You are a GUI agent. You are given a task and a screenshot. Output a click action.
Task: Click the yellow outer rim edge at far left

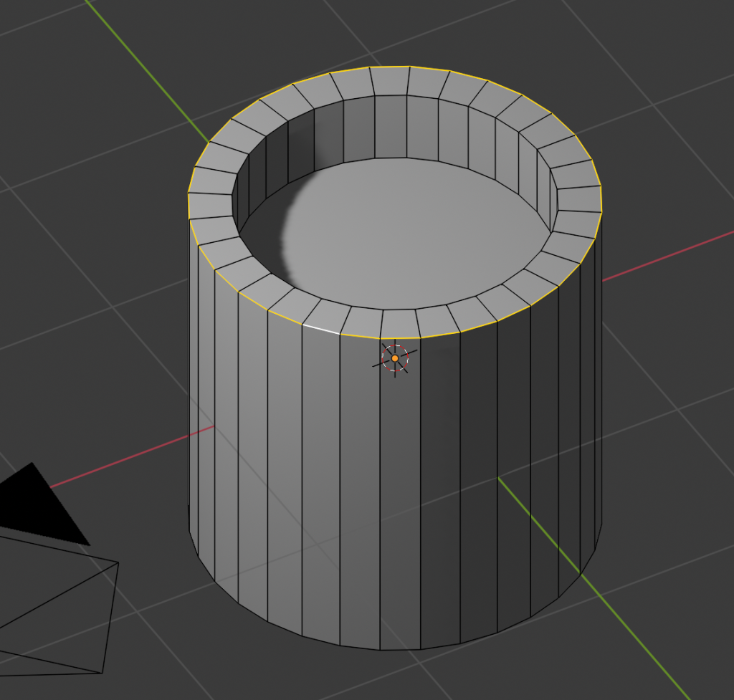(189, 204)
